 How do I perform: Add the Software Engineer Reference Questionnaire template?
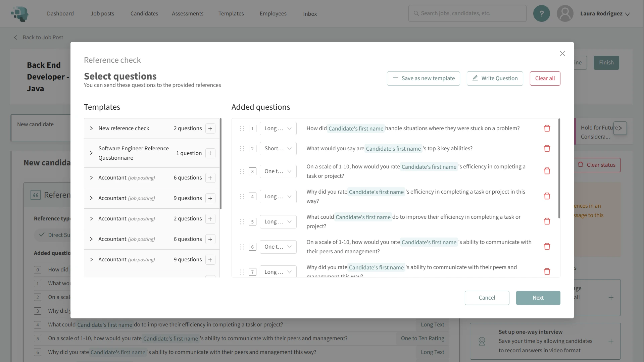coord(210,153)
